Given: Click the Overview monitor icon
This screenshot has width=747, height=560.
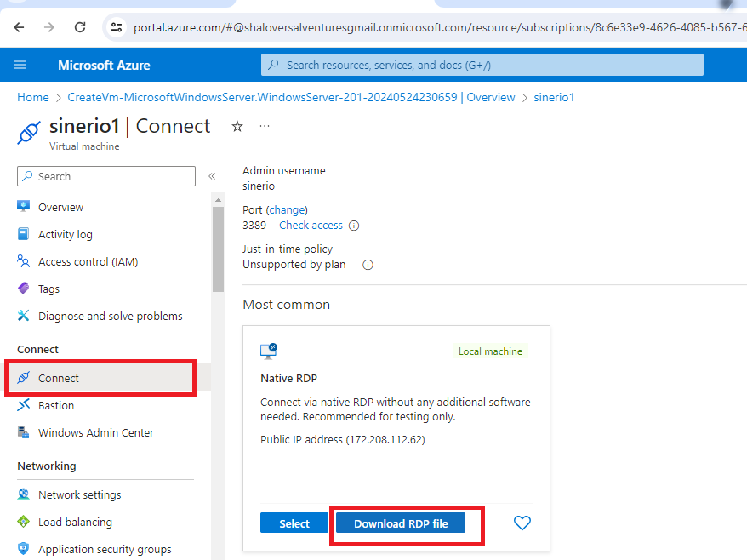Looking at the screenshot, I should [x=23, y=207].
